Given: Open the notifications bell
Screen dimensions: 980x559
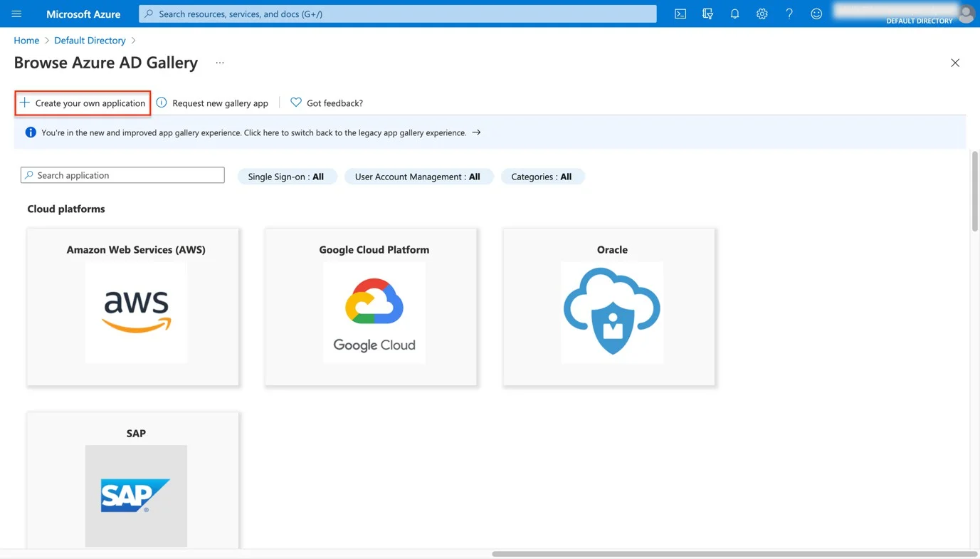Looking at the screenshot, I should [734, 14].
